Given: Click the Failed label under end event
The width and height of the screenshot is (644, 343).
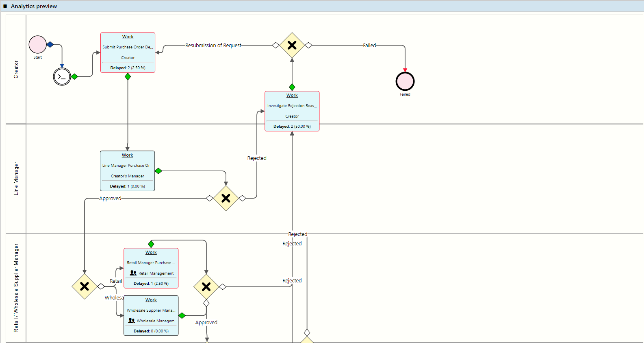Looking at the screenshot, I should 405,94.
